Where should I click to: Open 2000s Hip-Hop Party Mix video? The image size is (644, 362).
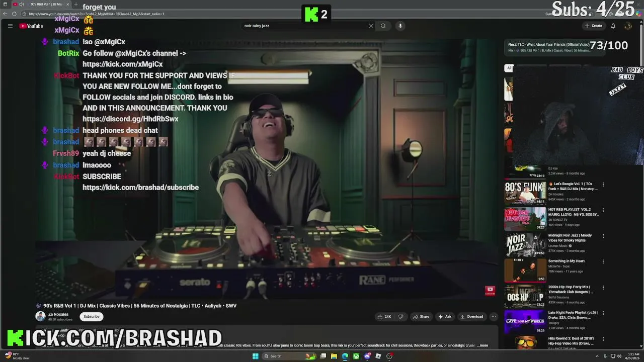point(571,289)
